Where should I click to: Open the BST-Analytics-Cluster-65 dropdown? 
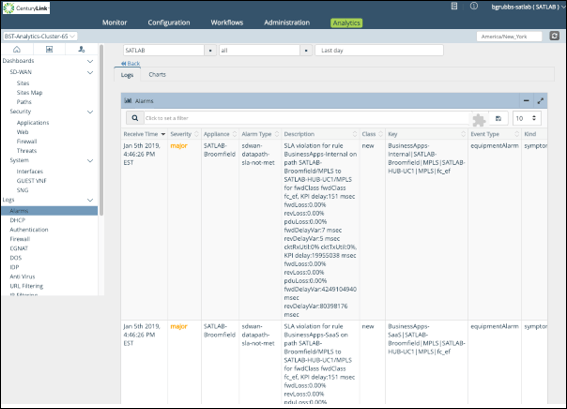40,36
